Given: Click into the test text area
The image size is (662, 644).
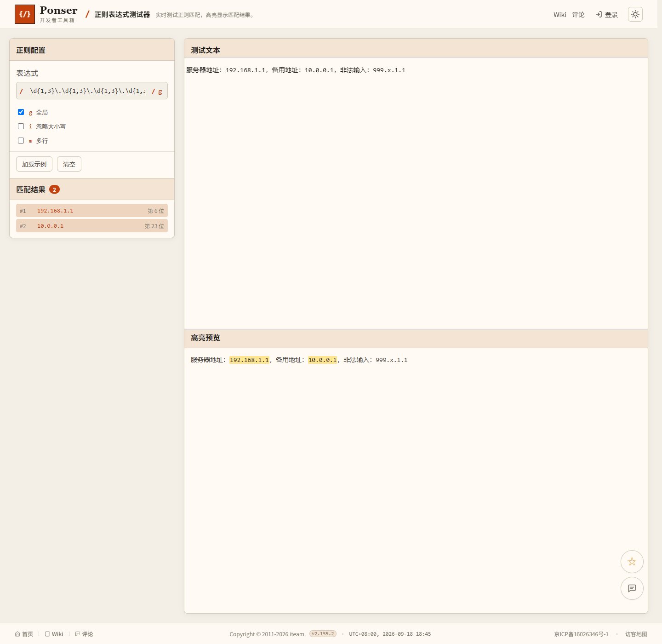Looking at the screenshot, I should pos(416,193).
